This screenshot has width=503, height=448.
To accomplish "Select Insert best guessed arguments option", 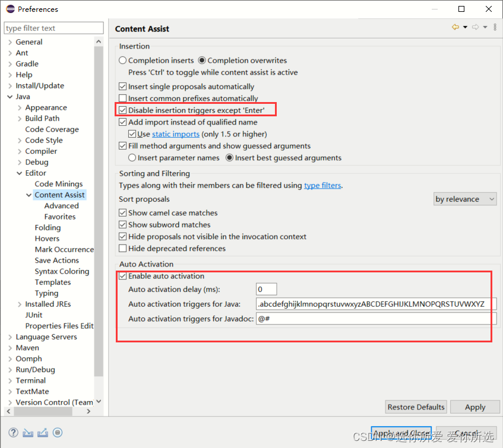I will 229,158.
